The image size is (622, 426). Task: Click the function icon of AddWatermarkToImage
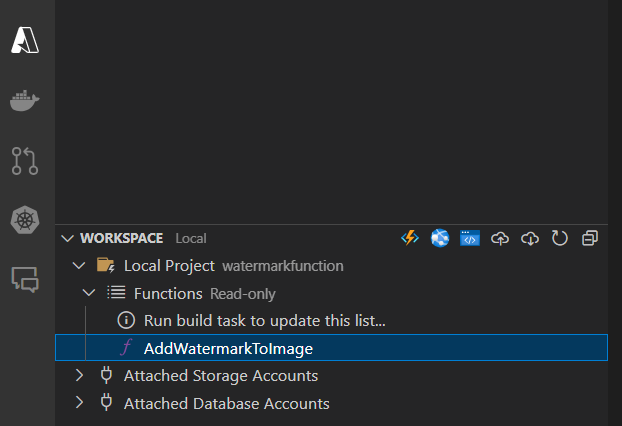tap(126, 347)
